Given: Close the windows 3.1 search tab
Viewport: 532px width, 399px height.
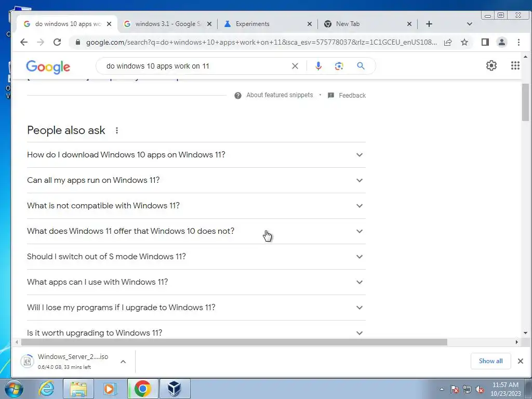Looking at the screenshot, I should (x=209, y=24).
